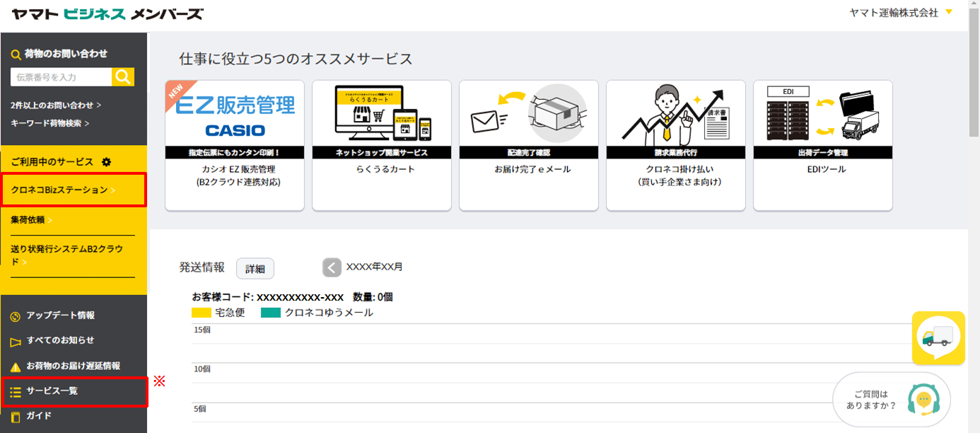980x433 pixels.
Task: Click the アップデート情報 icon in the sidebar
Action: coord(16,316)
